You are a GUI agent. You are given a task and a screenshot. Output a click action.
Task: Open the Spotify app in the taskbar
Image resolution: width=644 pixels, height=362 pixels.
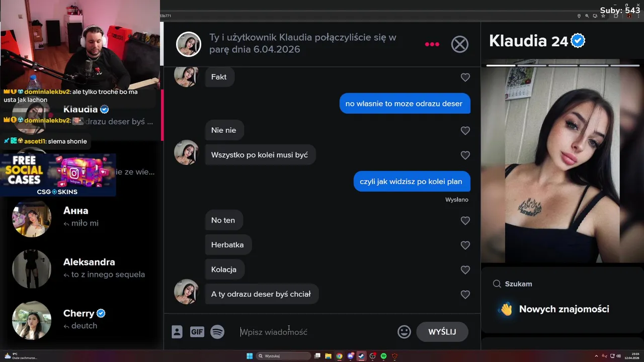click(383, 356)
